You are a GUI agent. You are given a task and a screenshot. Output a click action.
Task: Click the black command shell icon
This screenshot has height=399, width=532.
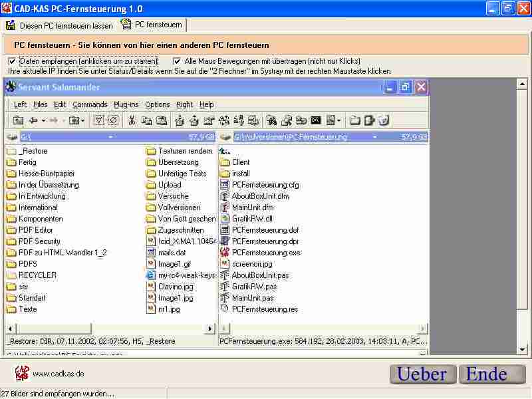tap(315, 120)
